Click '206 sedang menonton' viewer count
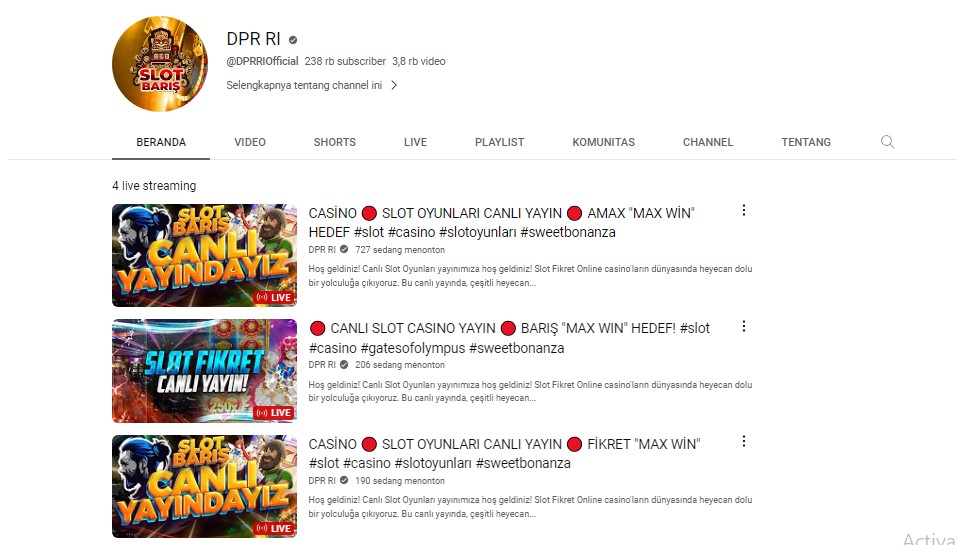 [x=400, y=365]
